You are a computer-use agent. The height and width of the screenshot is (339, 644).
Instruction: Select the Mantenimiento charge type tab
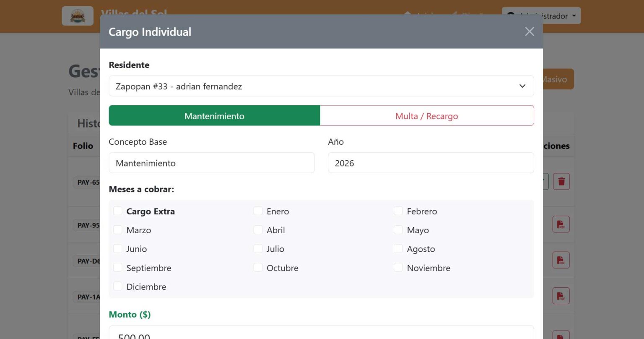point(214,116)
